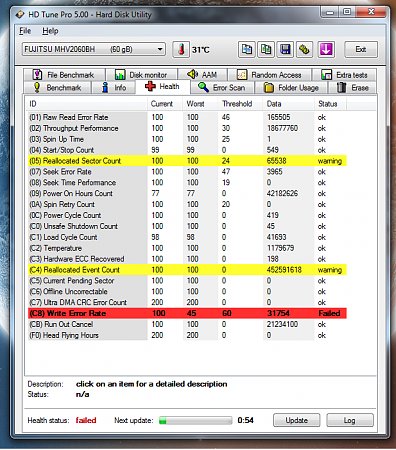Screen dimensions: 396x450
Task: Switch to the File Benchmark tab
Action: [64, 75]
